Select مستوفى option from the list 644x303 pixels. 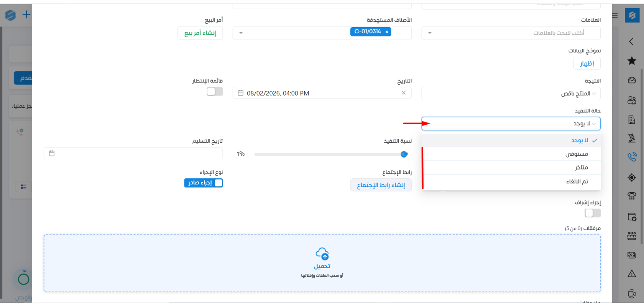coord(511,154)
